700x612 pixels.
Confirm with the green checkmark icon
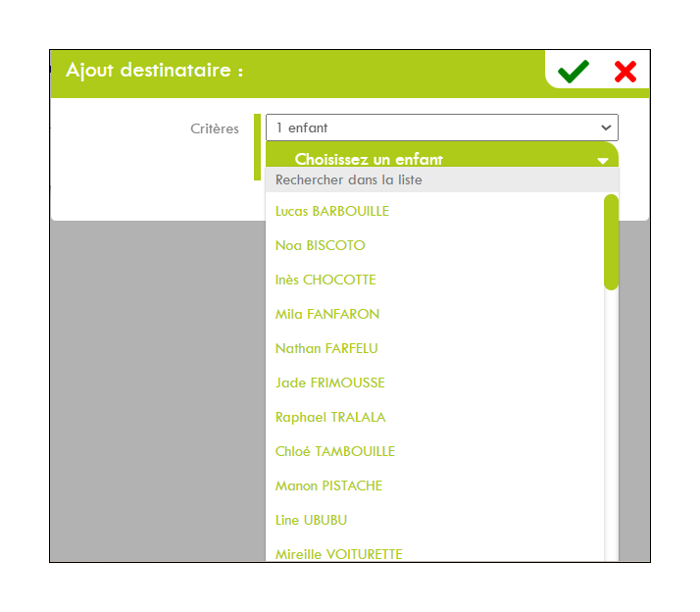click(x=574, y=71)
